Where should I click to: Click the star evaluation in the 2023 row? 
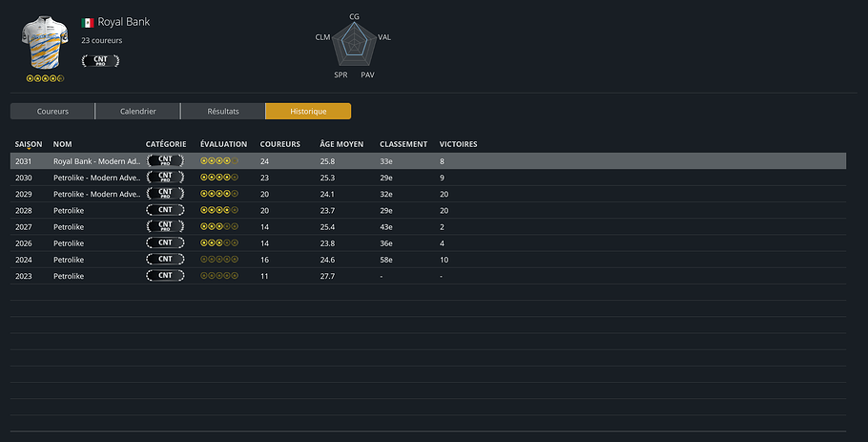pyautogui.click(x=219, y=276)
